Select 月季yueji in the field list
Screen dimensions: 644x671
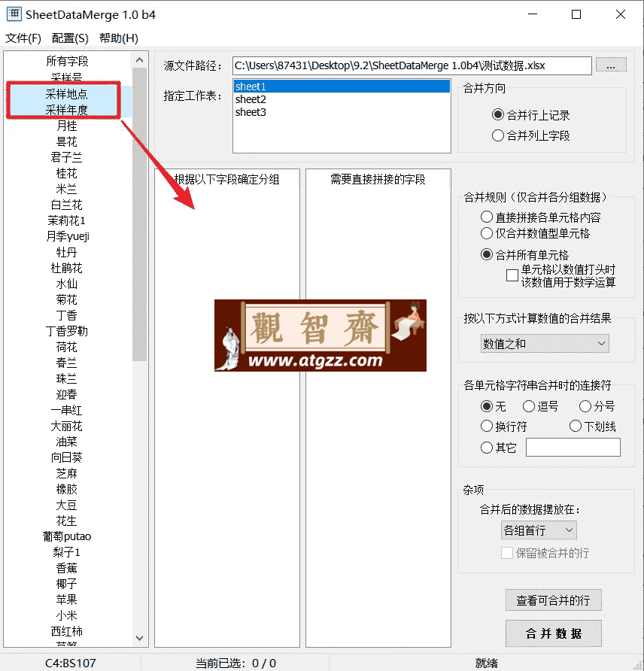(67, 236)
